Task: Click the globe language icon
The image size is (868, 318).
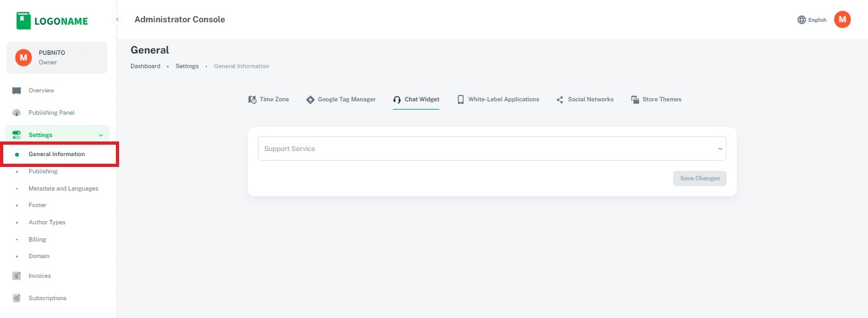Action: [801, 20]
